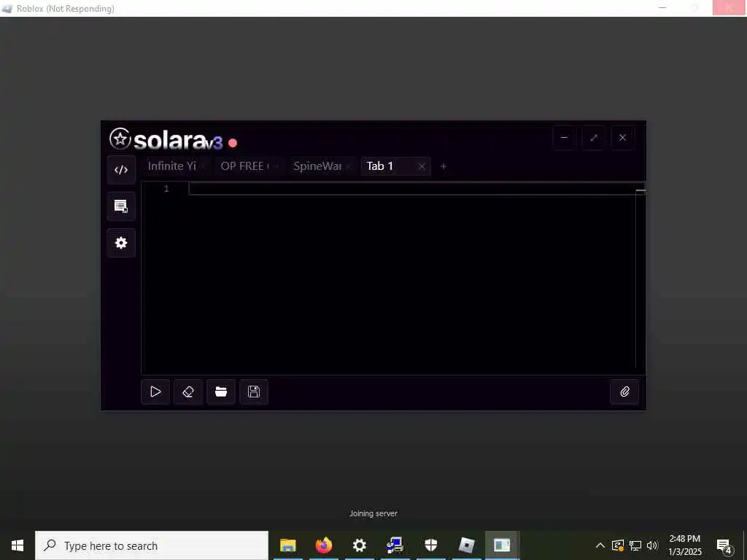This screenshot has width=747, height=560.
Task: Select the Tab 1 tab
Action: point(379,166)
